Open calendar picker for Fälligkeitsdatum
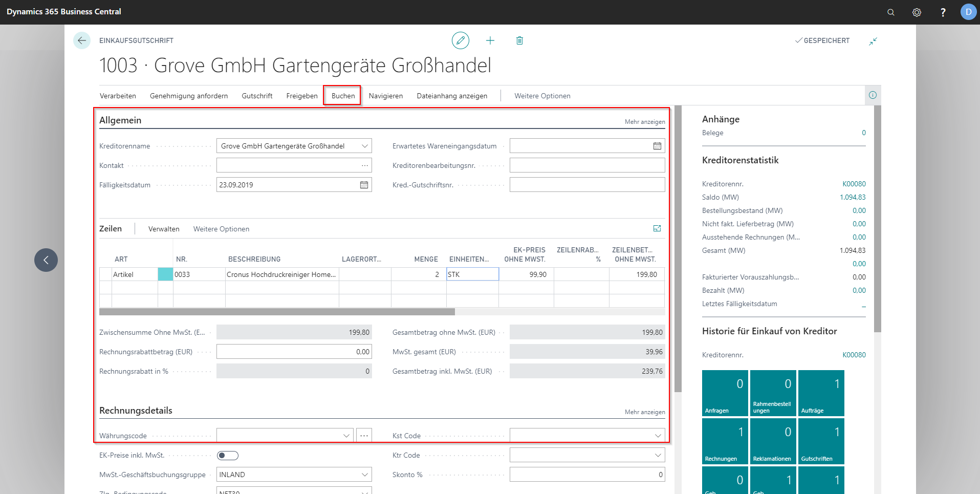980x494 pixels. tap(364, 185)
